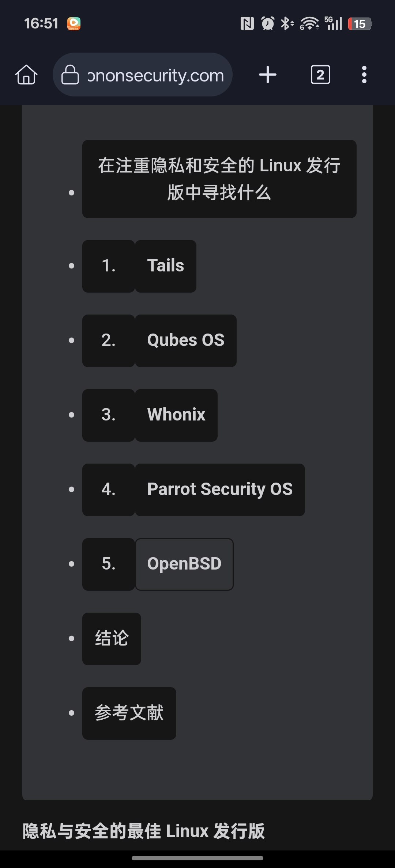Screen dimensions: 395x868
Task: Tap the site security lock icon
Action: [70, 75]
